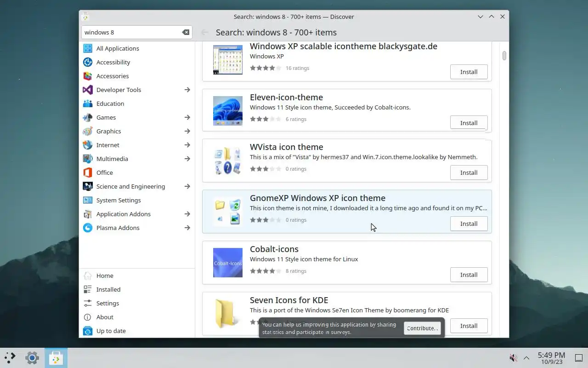
Task: Click the Home house icon
Action: click(88, 276)
